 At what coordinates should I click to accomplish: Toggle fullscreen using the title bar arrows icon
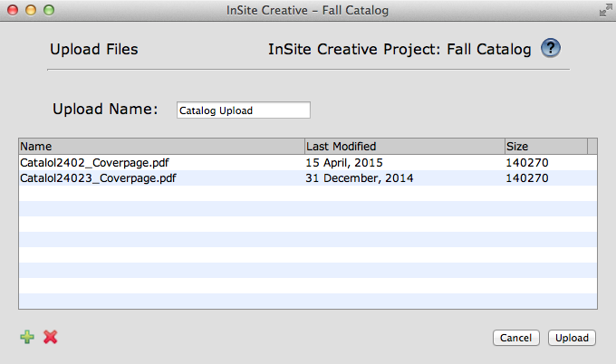pyautogui.click(x=604, y=10)
